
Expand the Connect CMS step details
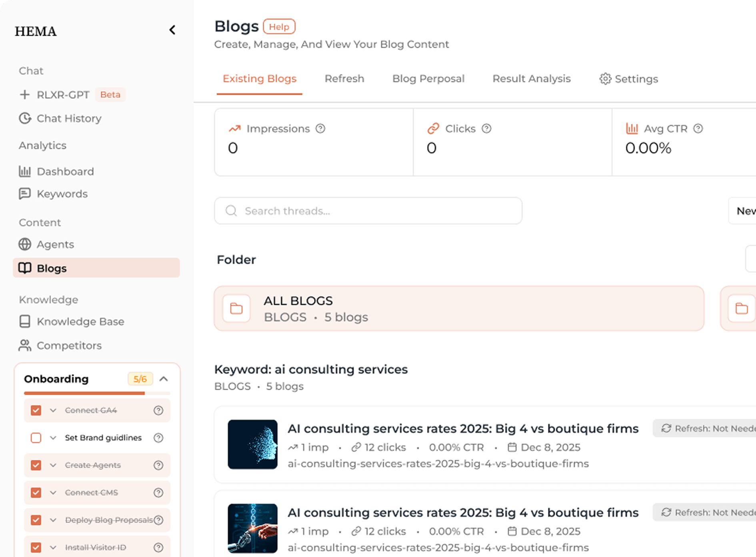(x=52, y=493)
